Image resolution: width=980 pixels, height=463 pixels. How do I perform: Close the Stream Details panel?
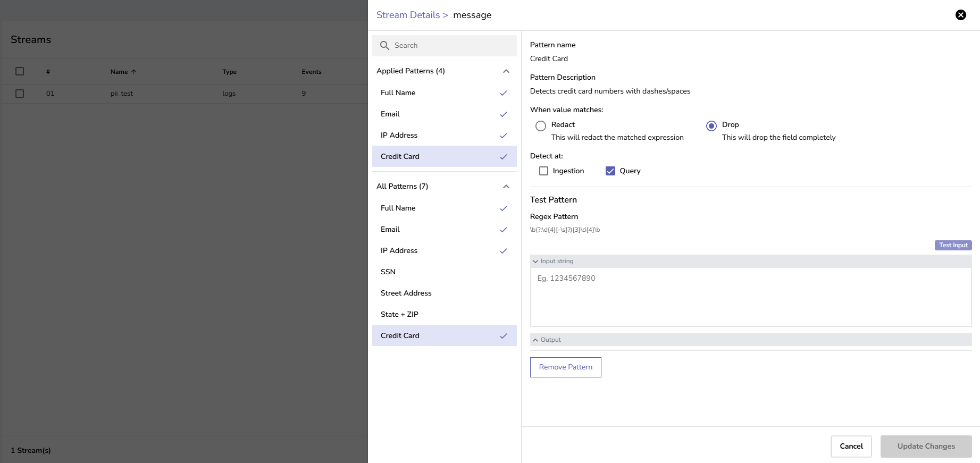tap(960, 15)
